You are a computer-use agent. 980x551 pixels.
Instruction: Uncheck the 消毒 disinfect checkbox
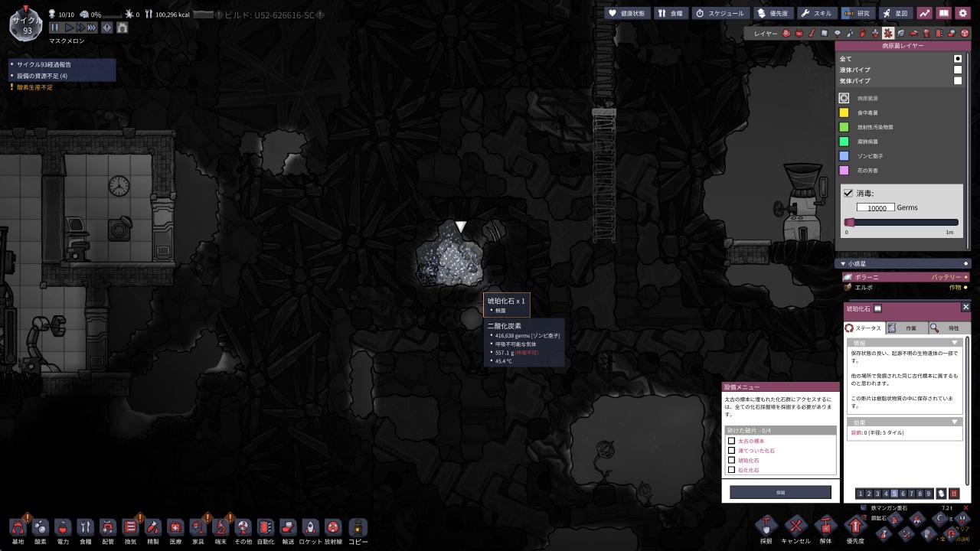pyautogui.click(x=848, y=194)
